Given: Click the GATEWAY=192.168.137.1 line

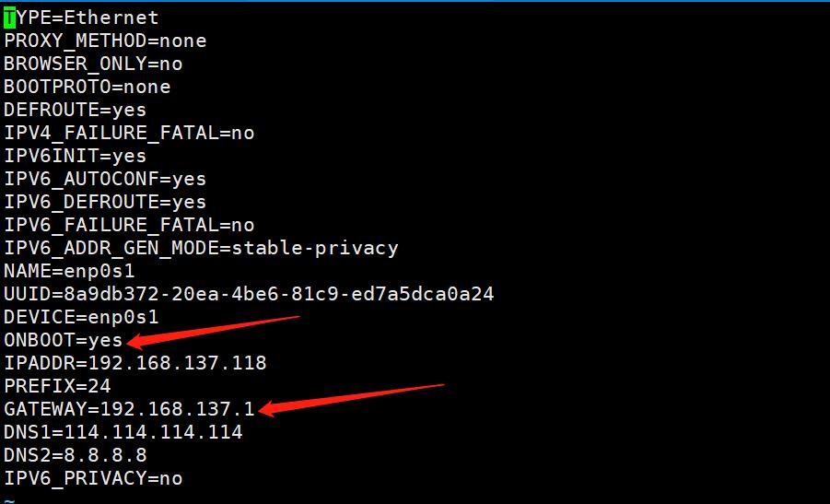Looking at the screenshot, I should 129,409.
